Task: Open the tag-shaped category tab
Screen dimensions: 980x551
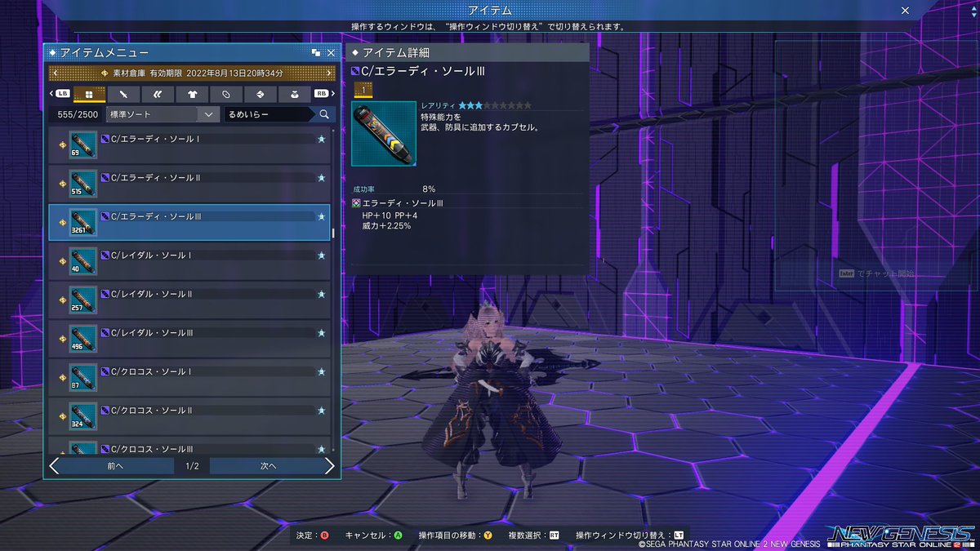Action: click(x=226, y=94)
